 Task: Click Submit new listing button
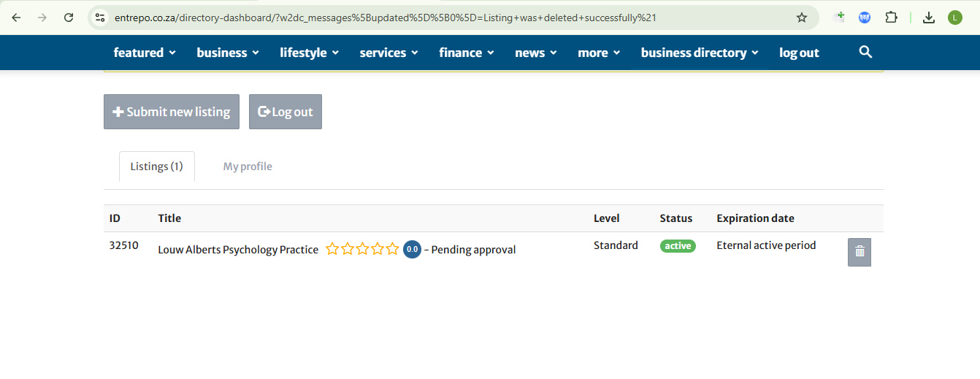pos(172,112)
